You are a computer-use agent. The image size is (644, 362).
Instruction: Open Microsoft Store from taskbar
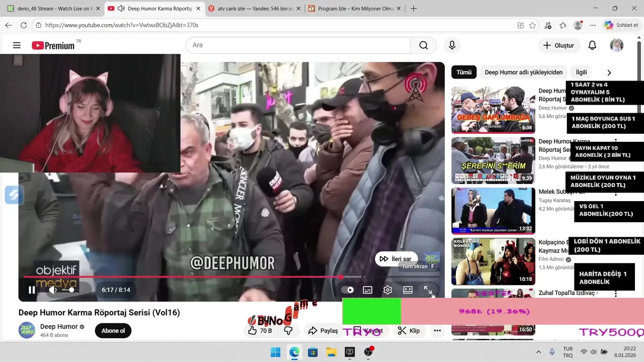[312, 352]
